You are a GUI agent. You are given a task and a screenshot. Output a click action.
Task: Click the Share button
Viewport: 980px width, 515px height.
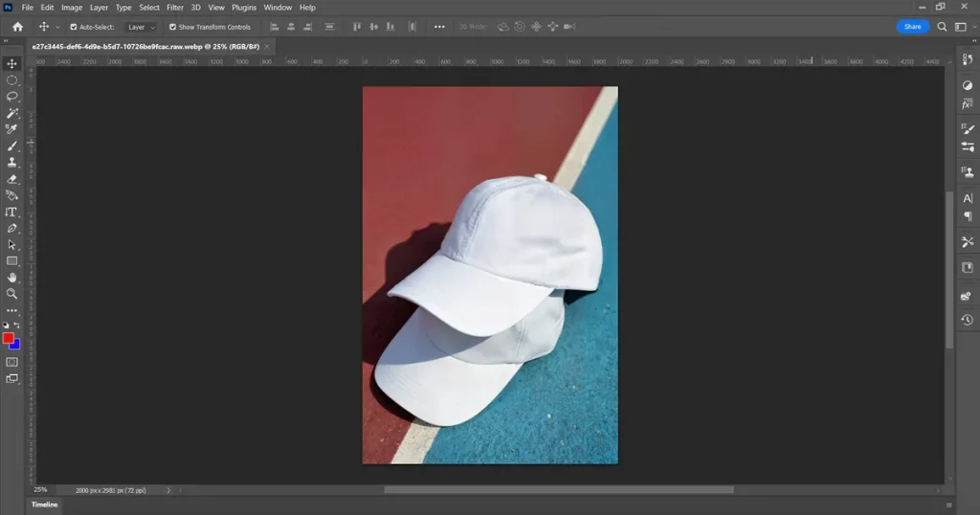coord(912,27)
